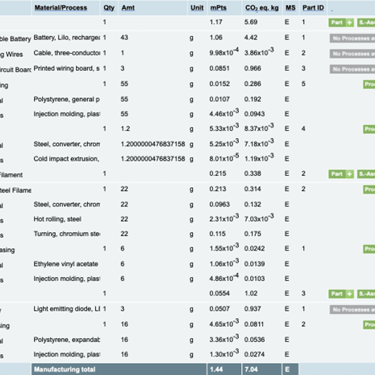Click the mPts value 0.0107

coord(219,99)
